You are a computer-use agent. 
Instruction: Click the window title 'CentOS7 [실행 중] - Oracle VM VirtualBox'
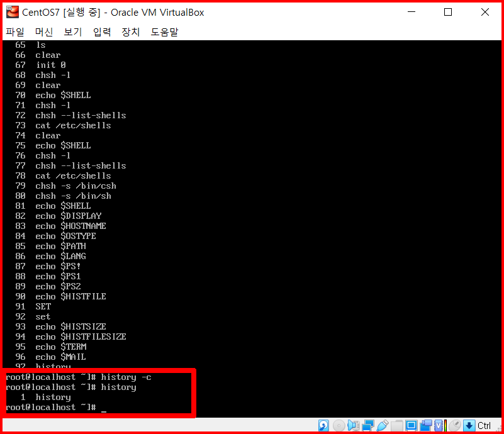(x=113, y=12)
